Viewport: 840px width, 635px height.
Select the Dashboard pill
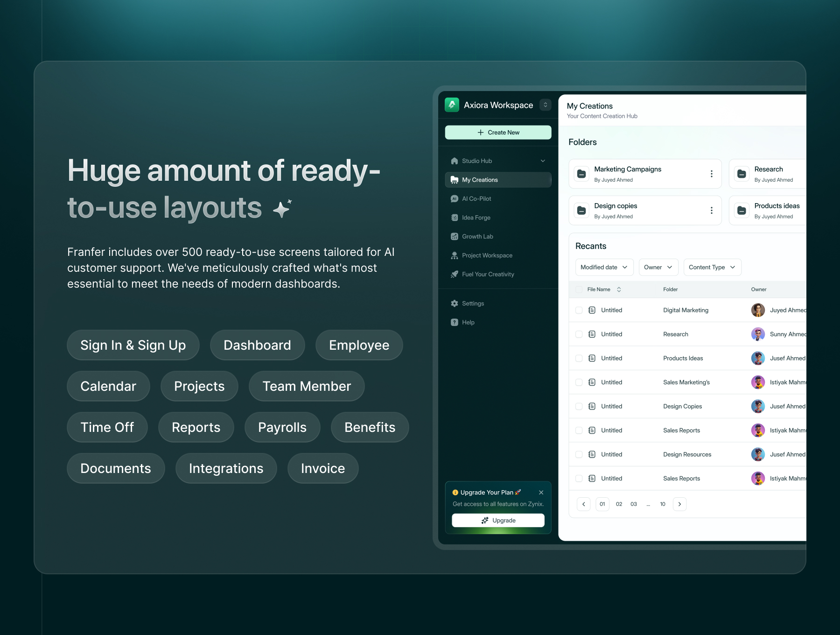[257, 346]
